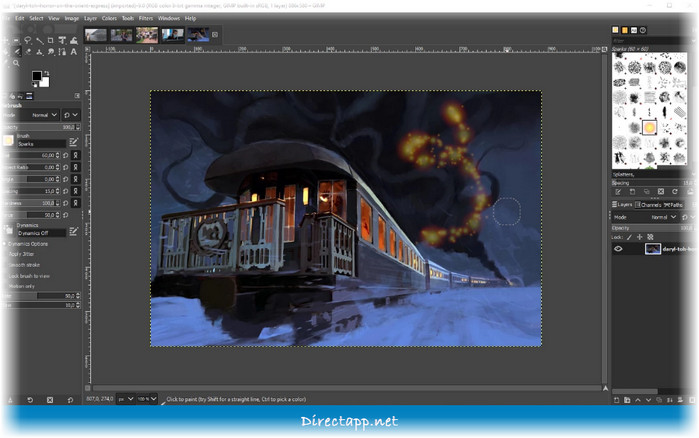Screen dimensions: 699x438
Task: Select the Unified Transform tool
Action: (62, 41)
